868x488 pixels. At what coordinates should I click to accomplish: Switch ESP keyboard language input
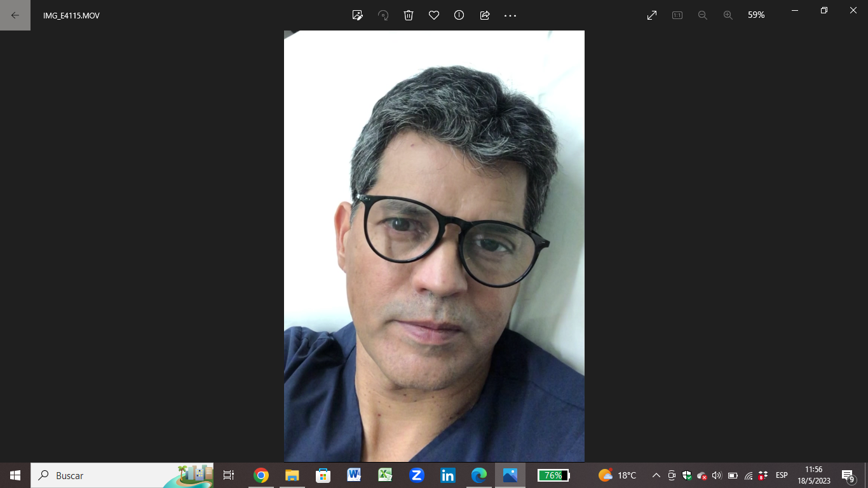[x=782, y=475]
